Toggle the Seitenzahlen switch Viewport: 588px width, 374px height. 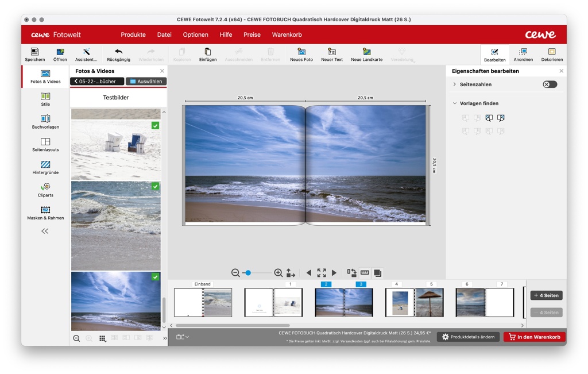[550, 84]
